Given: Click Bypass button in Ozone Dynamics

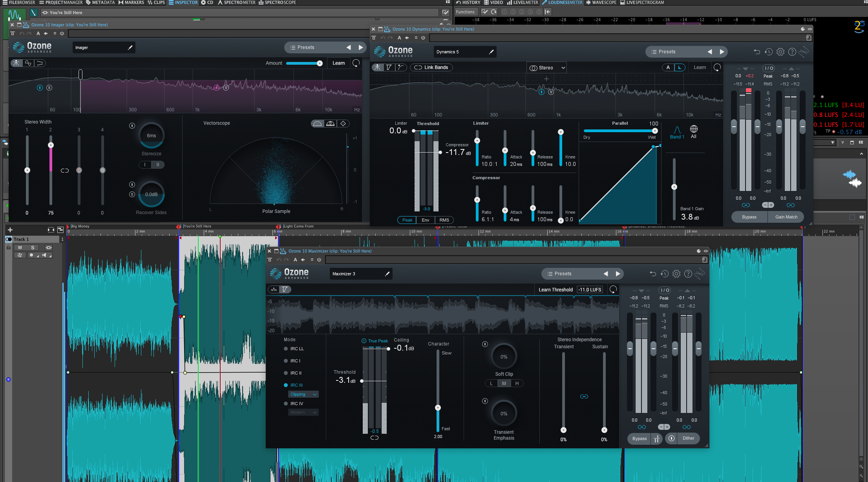Looking at the screenshot, I should pyautogui.click(x=749, y=217).
